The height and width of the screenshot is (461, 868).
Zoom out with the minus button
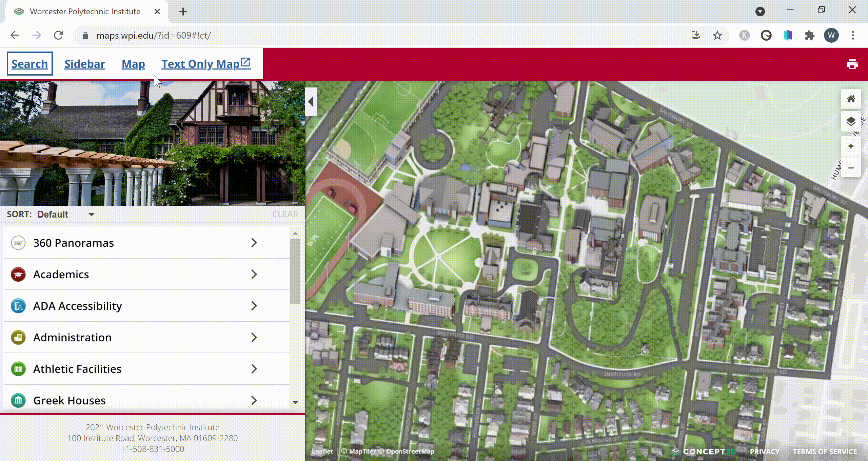click(851, 168)
